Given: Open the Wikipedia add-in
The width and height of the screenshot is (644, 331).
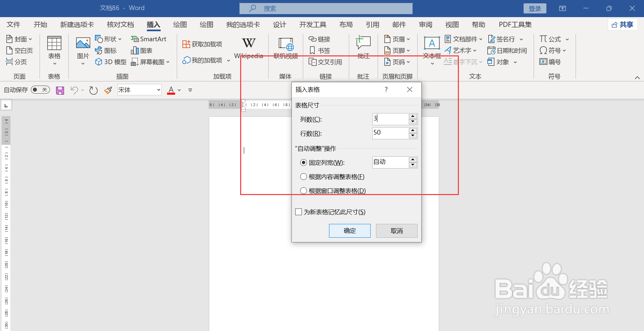Looking at the screenshot, I should (x=249, y=48).
